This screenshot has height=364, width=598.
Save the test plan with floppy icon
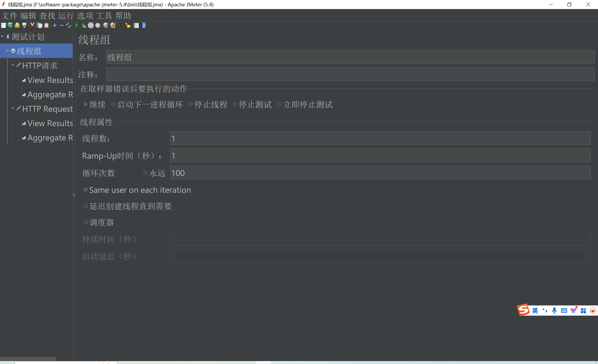(24, 25)
